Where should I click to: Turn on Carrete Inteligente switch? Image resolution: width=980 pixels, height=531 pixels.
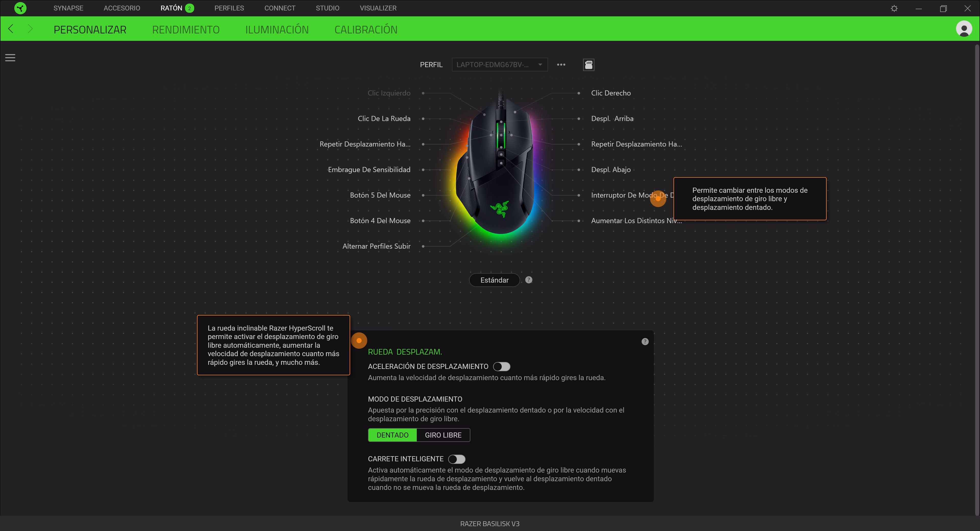pyautogui.click(x=457, y=459)
